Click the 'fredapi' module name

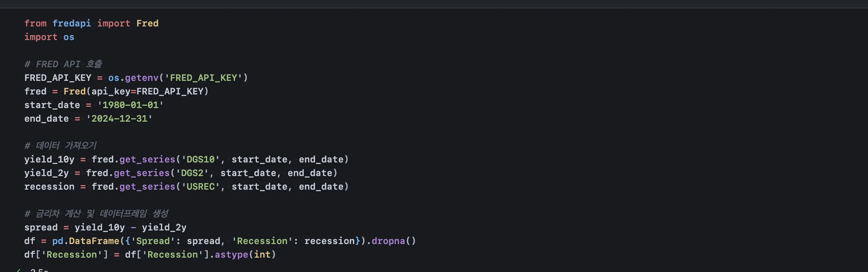(71, 23)
